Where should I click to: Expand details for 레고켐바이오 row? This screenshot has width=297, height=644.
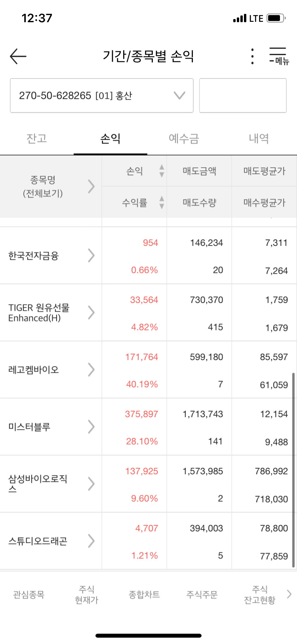pyautogui.click(x=91, y=369)
